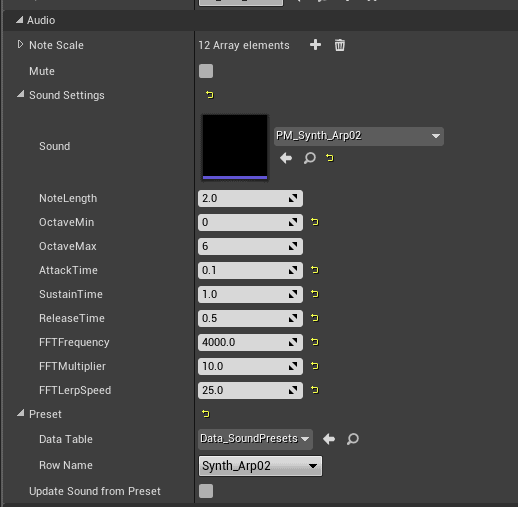This screenshot has height=507, width=518.
Task: Click the Sound asset thumbnail
Action: pyautogui.click(x=235, y=147)
